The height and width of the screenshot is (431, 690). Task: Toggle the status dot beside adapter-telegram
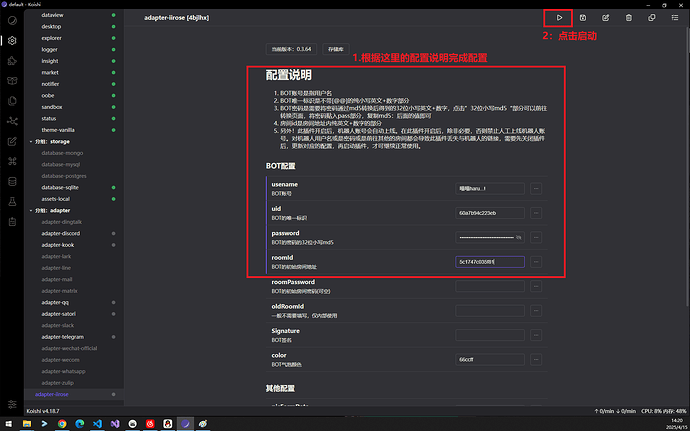click(x=114, y=337)
